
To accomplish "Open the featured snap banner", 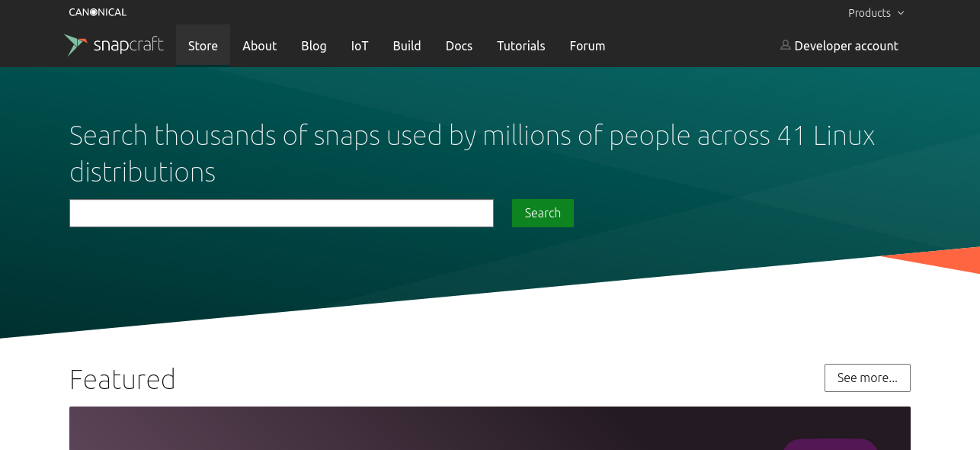I will pyautogui.click(x=490, y=428).
